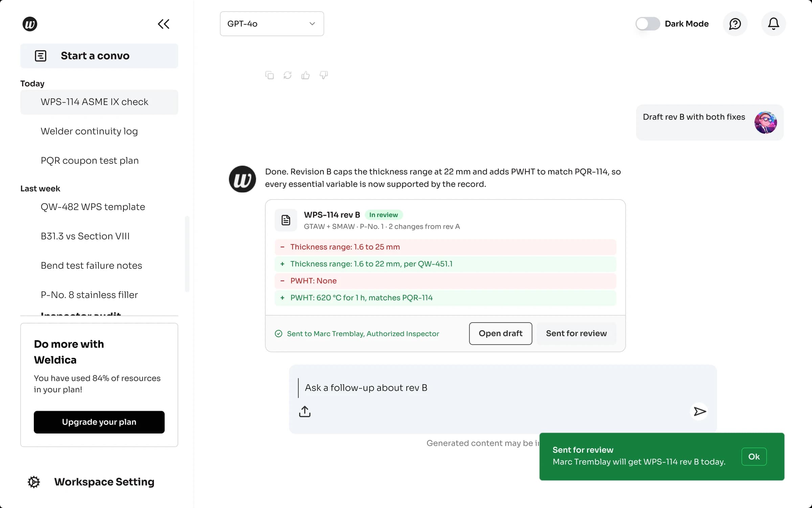
Task: Start a convo
Action: [x=99, y=56]
